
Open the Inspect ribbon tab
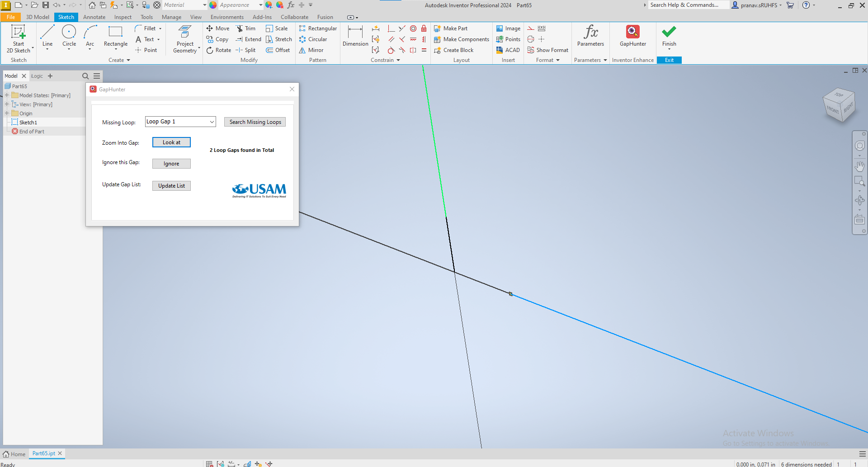pyautogui.click(x=123, y=17)
